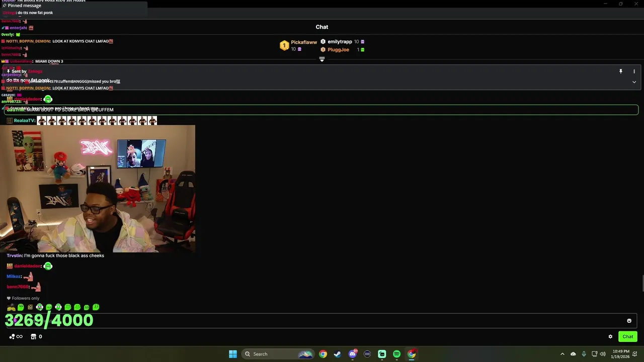Click the channel points infinity balance icon

(x=16, y=337)
